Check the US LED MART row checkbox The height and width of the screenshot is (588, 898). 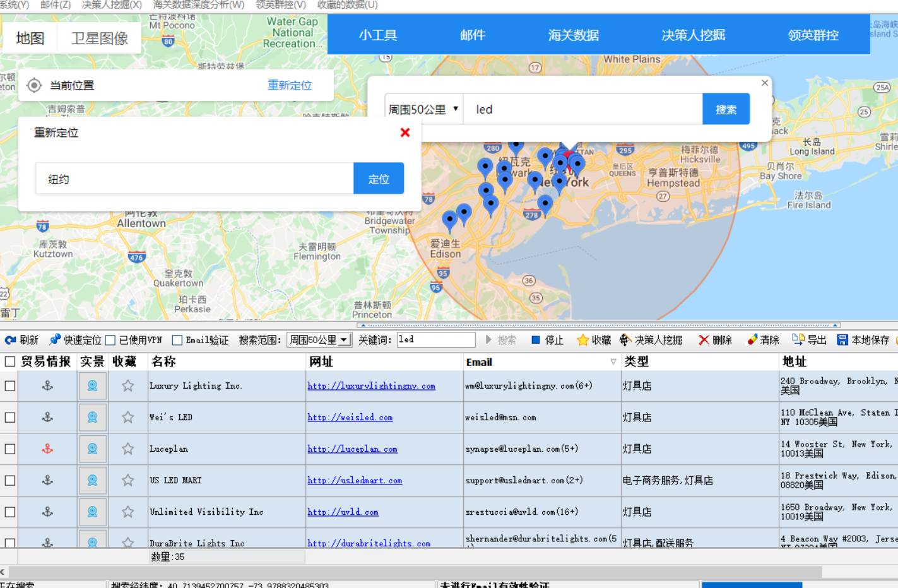10,480
